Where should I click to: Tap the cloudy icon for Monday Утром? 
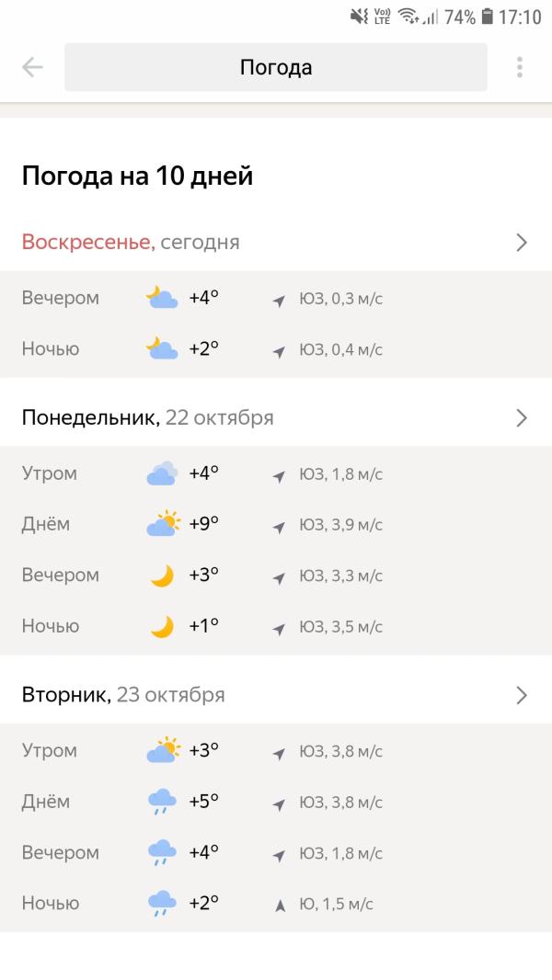click(162, 473)
